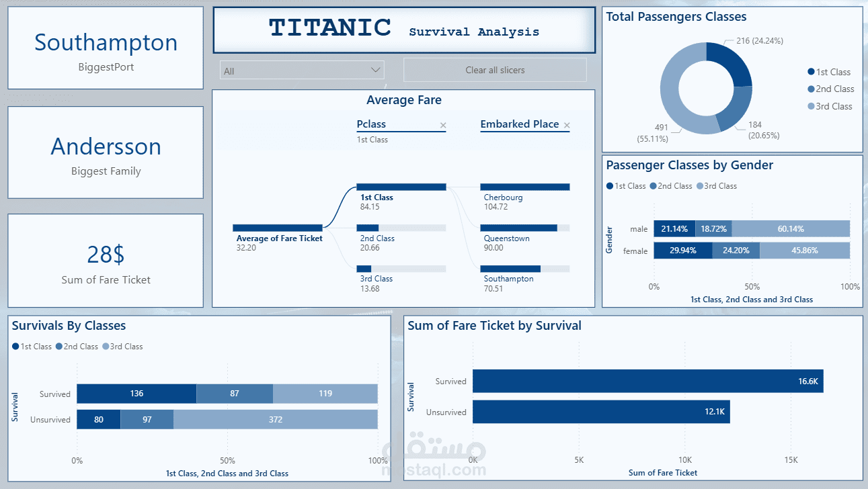Click the Survivals By Classes title
The width and height of the screenshot is (868, 489).
tap(69, 326)
